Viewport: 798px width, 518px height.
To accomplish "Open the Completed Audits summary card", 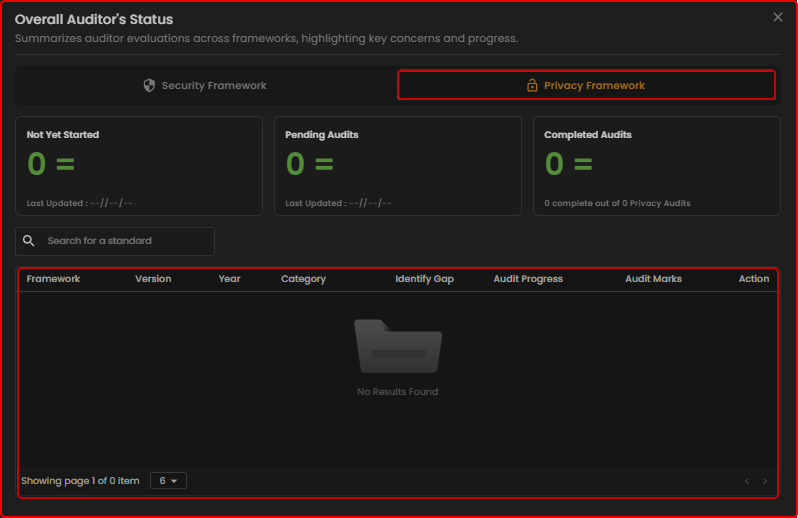I will [x=656, y=166].
